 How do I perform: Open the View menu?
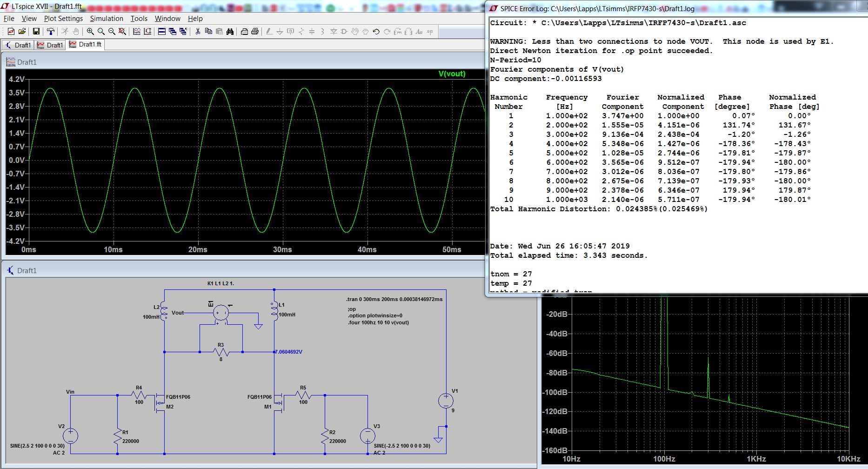29,19
